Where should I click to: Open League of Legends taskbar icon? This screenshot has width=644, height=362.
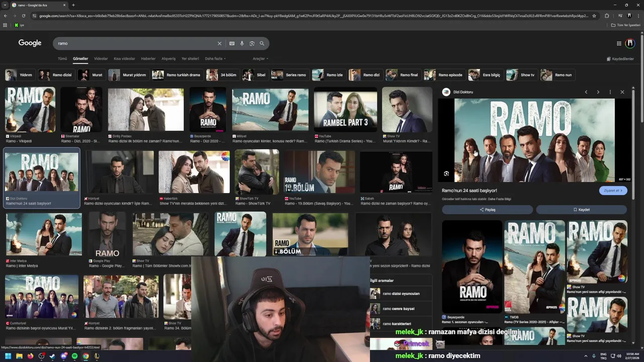pyautogui.click(x=97, y=356)
